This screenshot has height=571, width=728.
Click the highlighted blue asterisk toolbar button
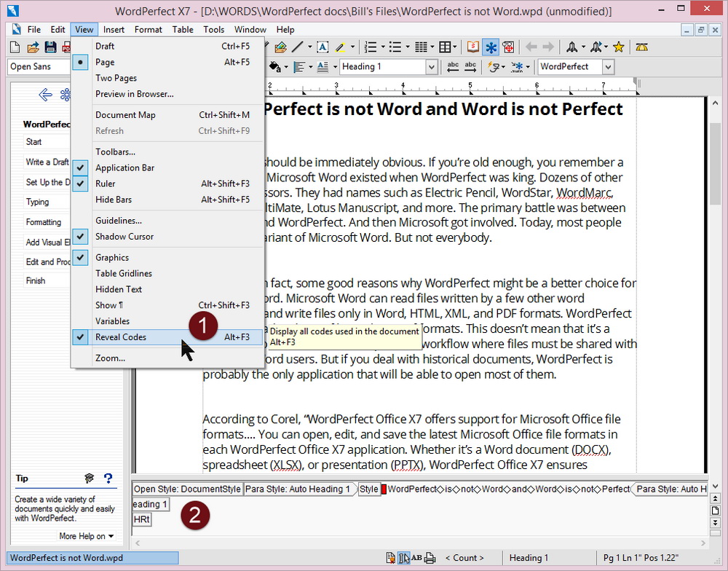[x=491, y=47]
